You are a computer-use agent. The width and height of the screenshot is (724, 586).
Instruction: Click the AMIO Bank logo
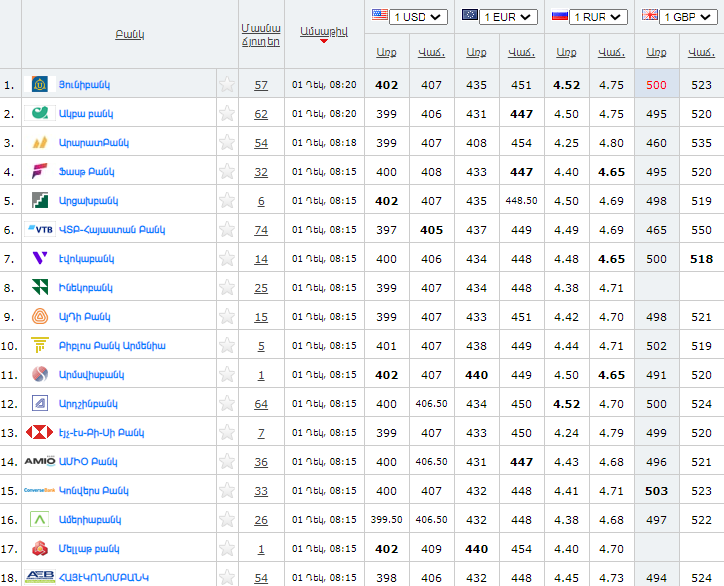point(40,461)
